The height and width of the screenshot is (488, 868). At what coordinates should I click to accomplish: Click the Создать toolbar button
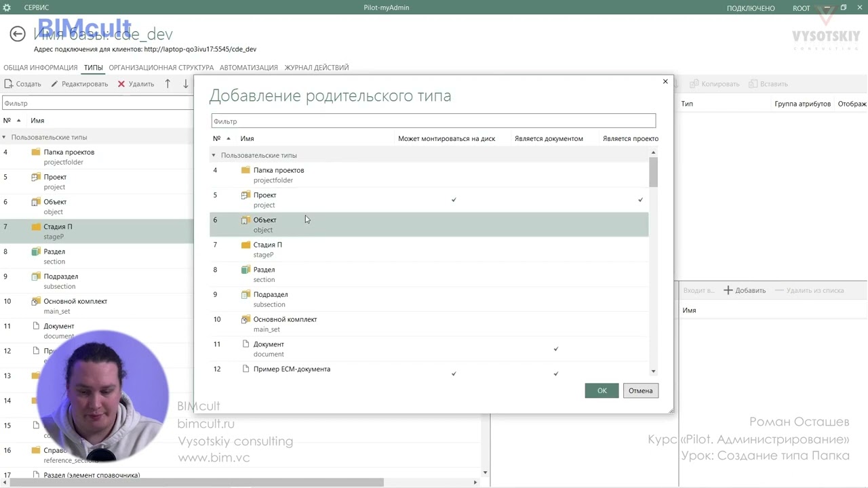(x=23, y=84)
